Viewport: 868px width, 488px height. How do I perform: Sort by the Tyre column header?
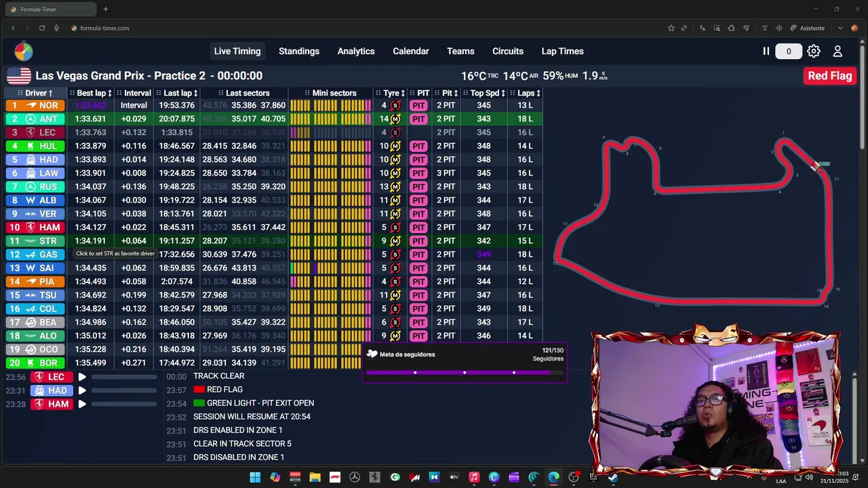tap(391, 93)
